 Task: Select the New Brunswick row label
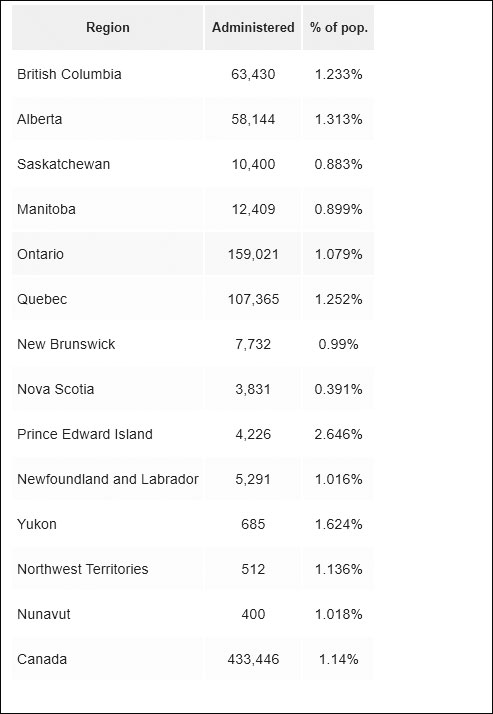tap(66, 344)
